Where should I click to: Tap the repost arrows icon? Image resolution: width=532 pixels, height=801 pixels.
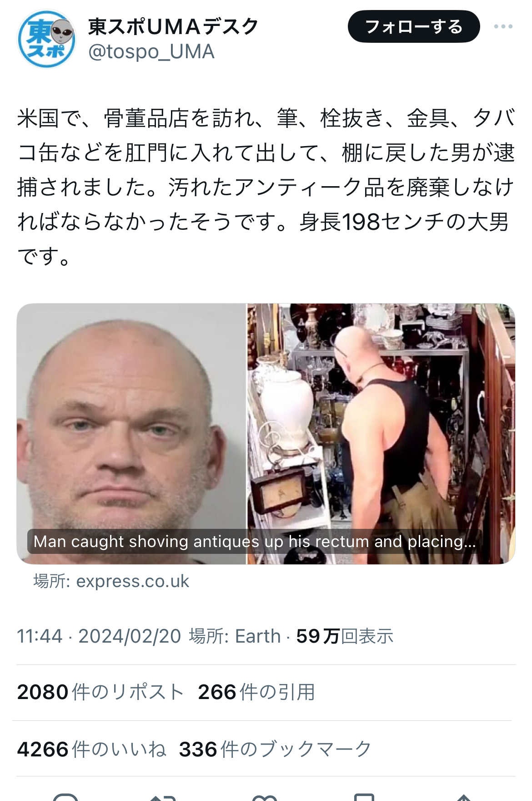(163, 796)
